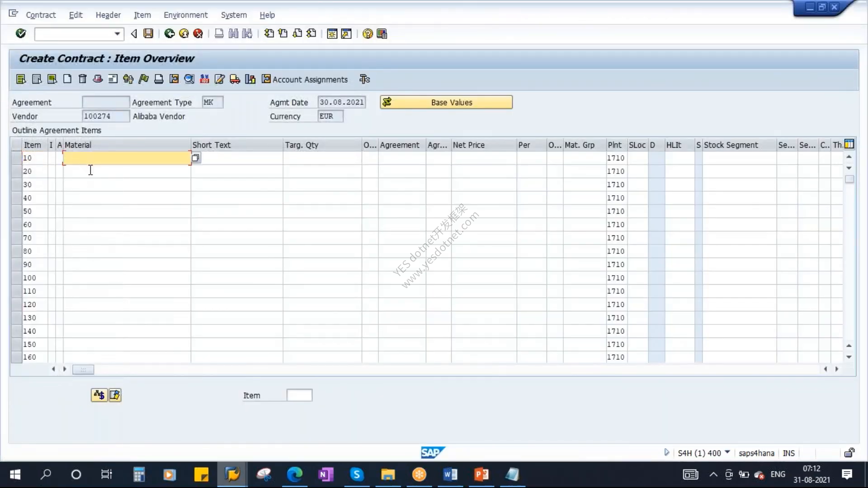The image size is (868, 488).
Task: Expand the command field dropdown arrow
Action: coord(117,34)
